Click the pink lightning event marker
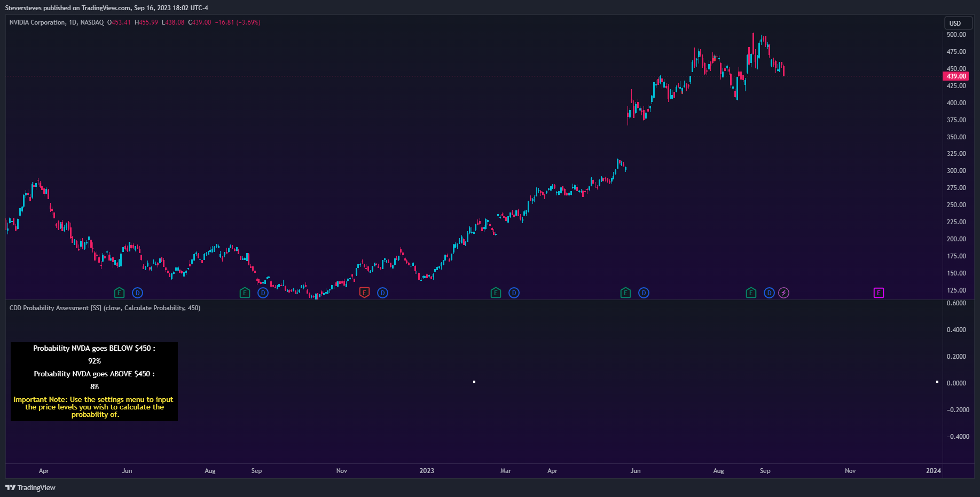 coord(783,293)
